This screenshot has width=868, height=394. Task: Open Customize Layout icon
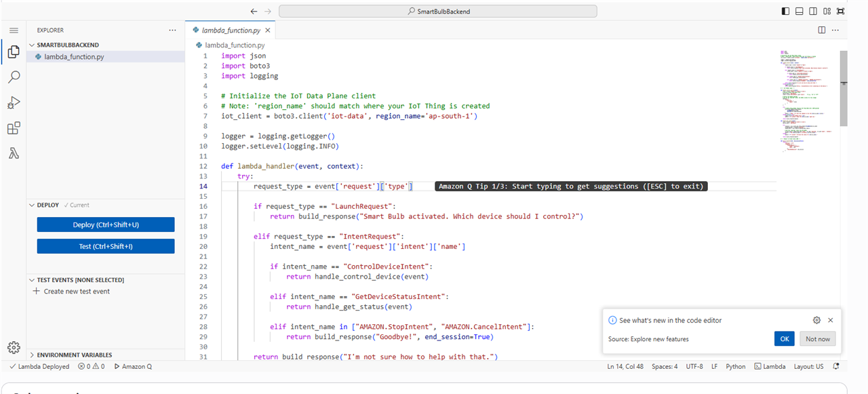pyautogui.click(x=827, y=12)
